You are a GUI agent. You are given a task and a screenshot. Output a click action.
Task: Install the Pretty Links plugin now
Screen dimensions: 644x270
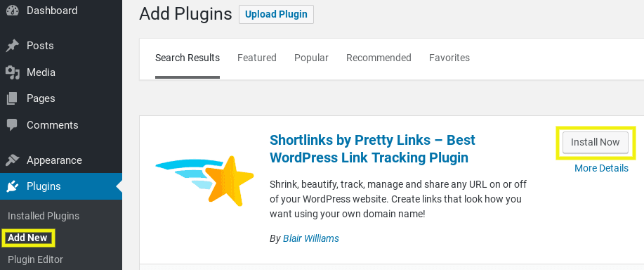(595, 142)
